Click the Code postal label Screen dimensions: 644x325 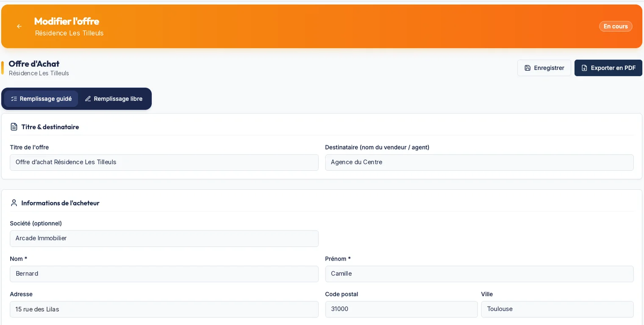(341, 294)
